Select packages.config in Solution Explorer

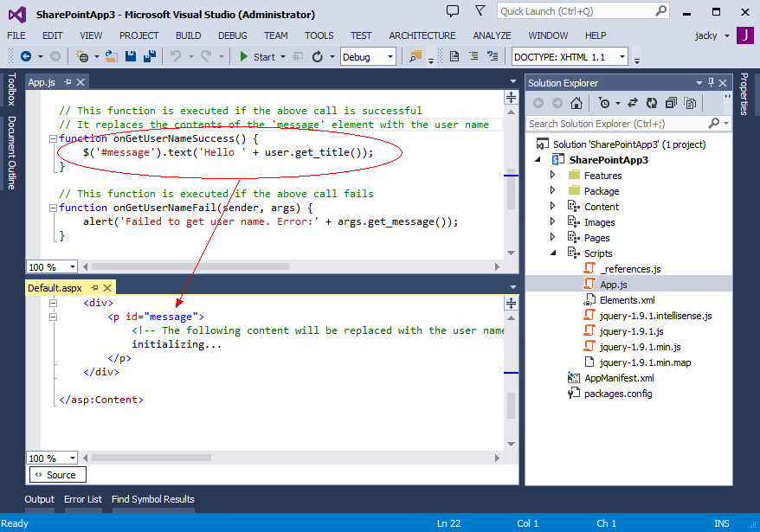(618, 394)
